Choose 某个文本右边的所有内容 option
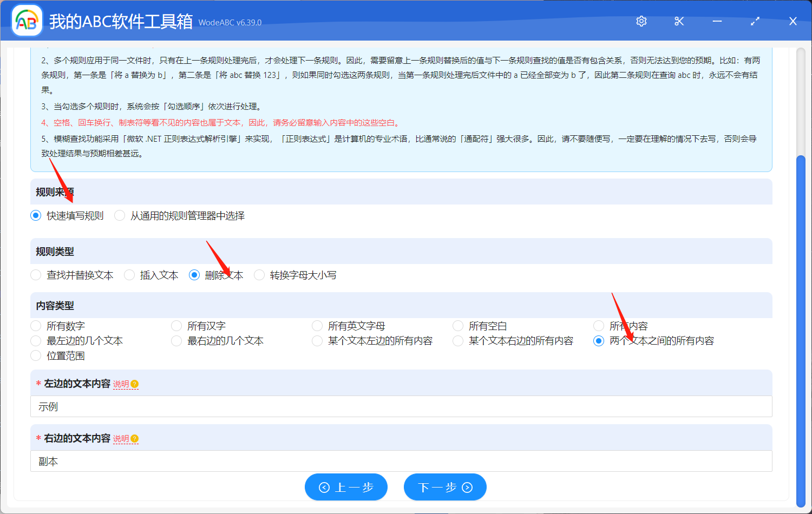 point(459,341)
